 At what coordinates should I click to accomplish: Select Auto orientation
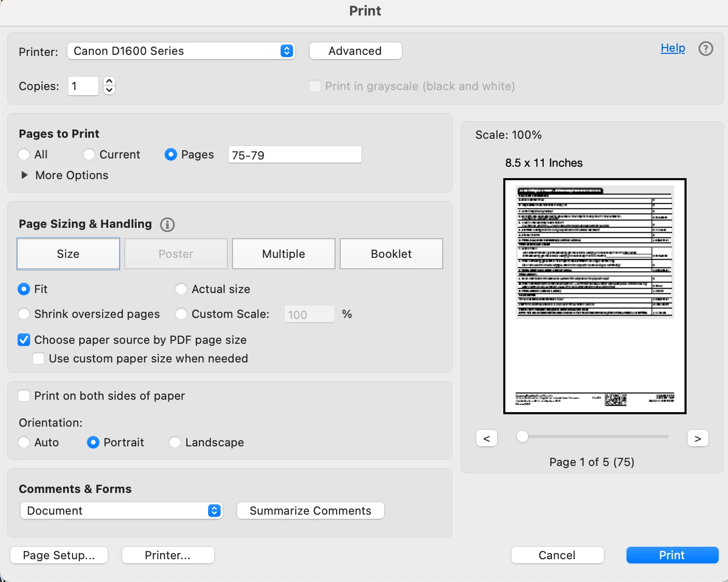coord(24,442)
